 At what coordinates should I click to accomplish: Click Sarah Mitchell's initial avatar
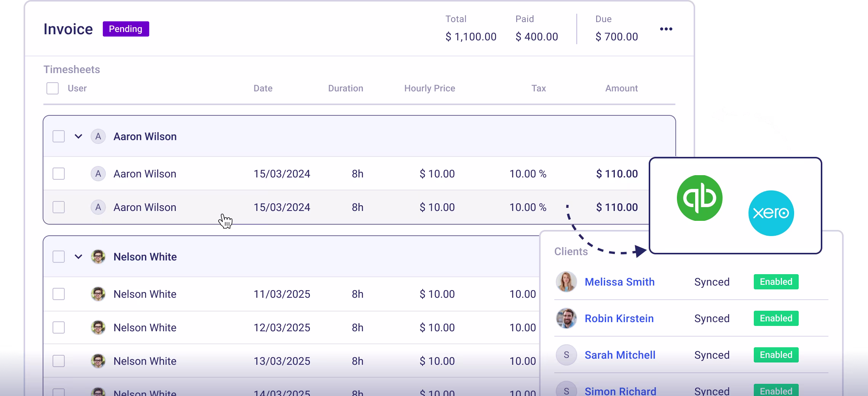click(566, 355)
